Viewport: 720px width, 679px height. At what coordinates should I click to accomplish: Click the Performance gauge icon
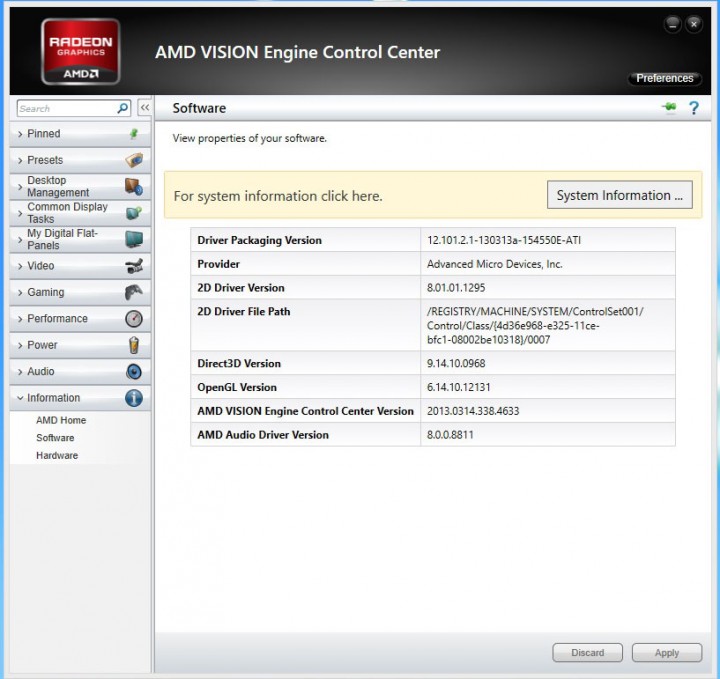(x=134, y=319)
